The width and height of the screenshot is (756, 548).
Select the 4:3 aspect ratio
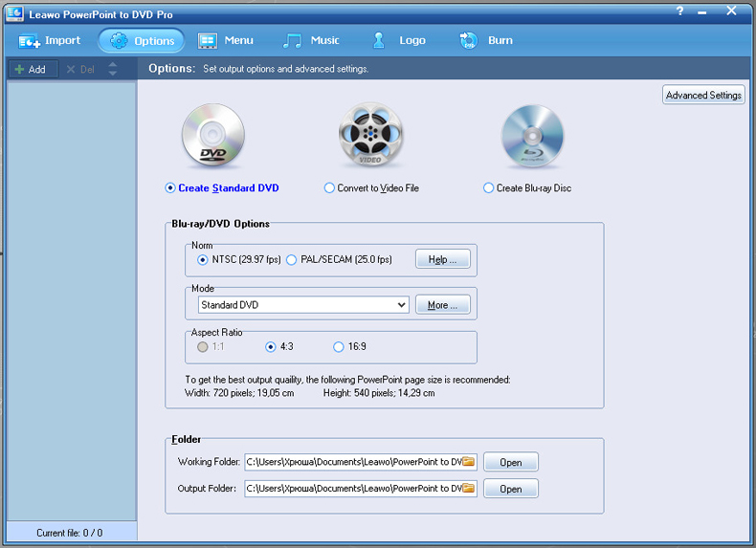pos(278,347)
